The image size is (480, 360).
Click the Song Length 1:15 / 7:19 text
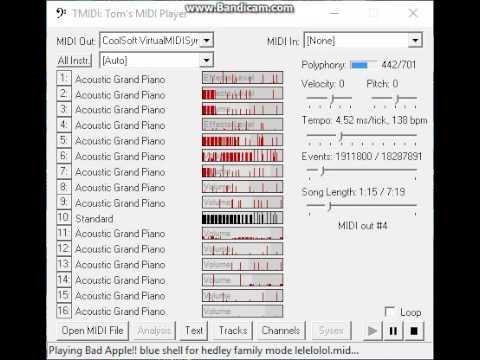(353, 192)
